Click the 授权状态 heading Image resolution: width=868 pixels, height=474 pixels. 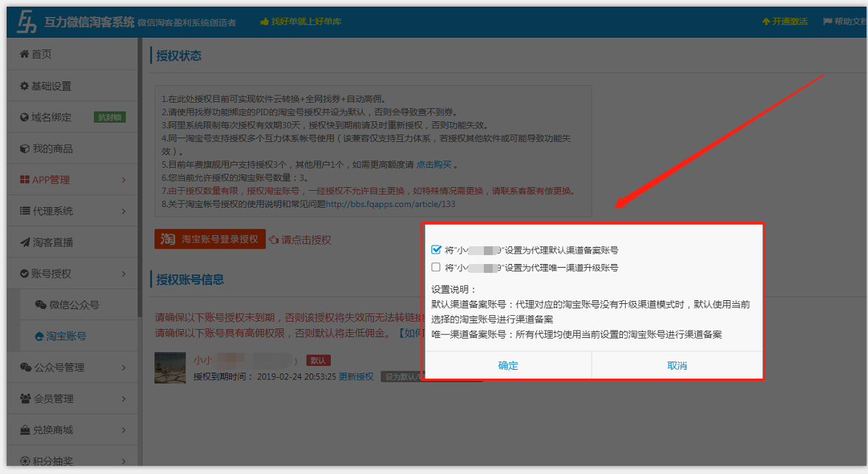pyautogui.click(x=179, y=55)
